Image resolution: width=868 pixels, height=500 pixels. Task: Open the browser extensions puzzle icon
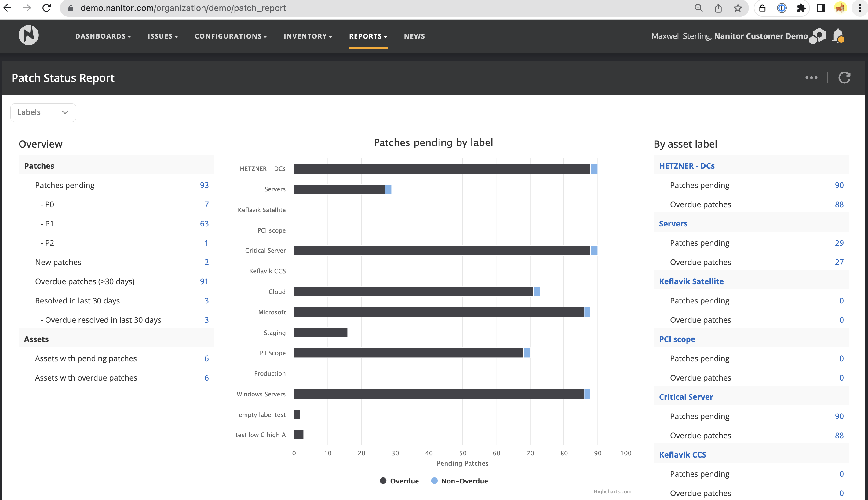tap(801, 8)
